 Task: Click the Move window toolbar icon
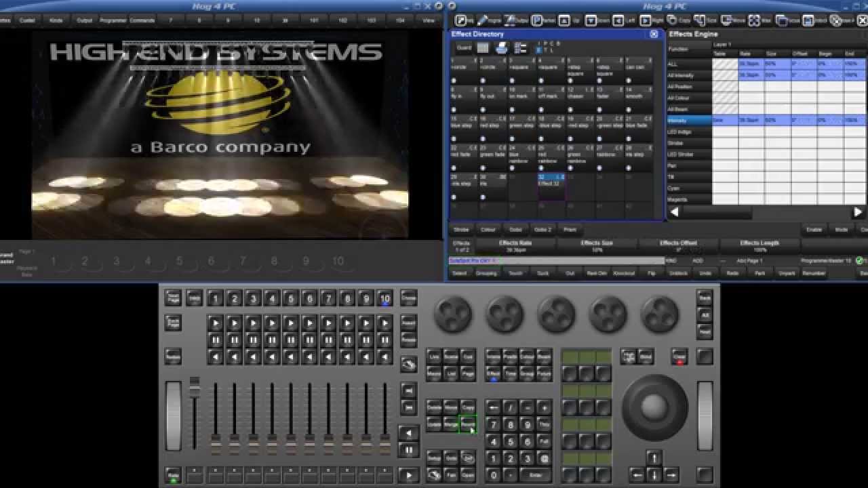(x=734, y=21)
